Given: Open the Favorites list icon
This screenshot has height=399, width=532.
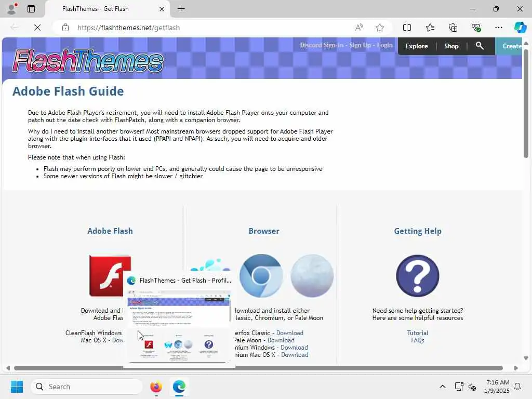Looking at the screenshot, I should point(430,28).
